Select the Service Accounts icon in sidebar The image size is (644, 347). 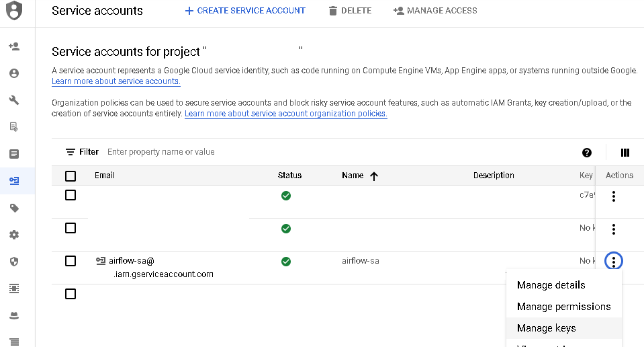(x=14, y=181)
